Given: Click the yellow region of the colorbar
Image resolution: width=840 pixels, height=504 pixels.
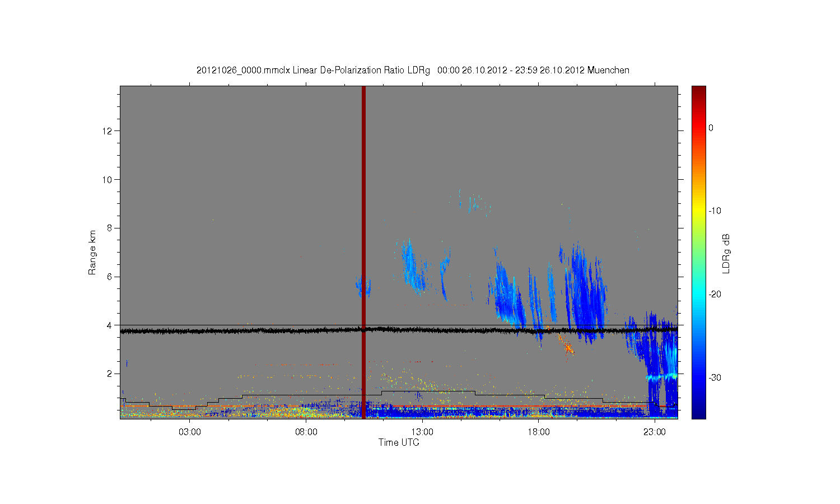Looking at the screenshot, I should point(698,211).
